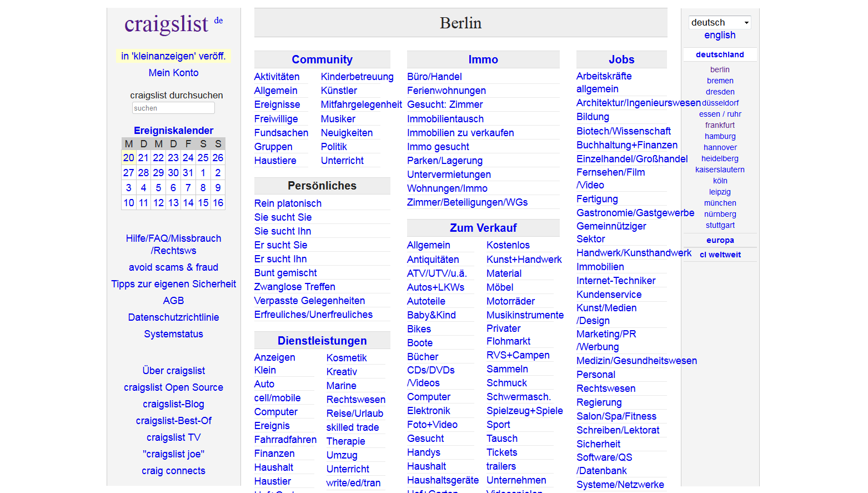Open the Untervermietungen link
The height and width of the screenshot is (493, 868).
pyautogui.click(x=449, y=175)
